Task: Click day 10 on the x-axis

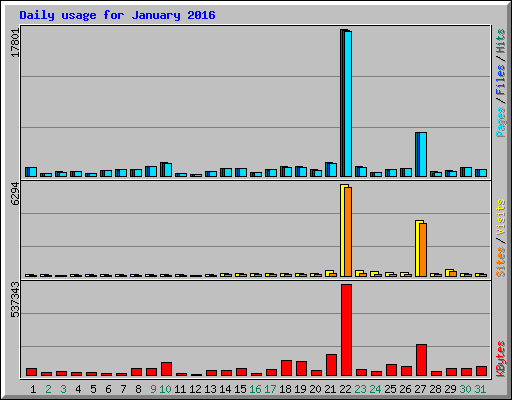Action: [166, 389]
